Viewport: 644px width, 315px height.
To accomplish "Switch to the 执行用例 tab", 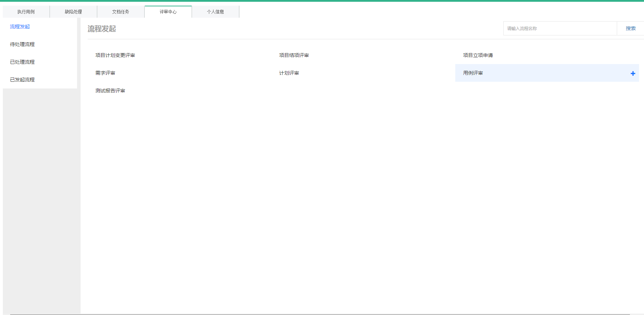I will pos(26,12).
